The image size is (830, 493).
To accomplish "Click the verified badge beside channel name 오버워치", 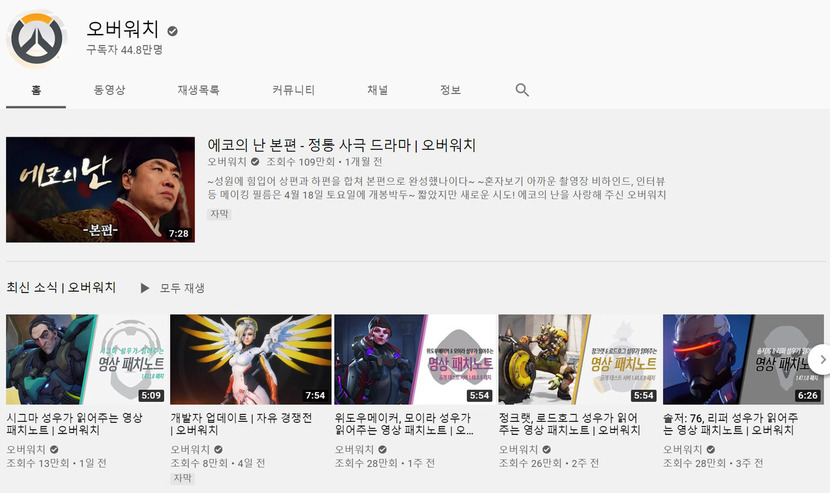I will 173,31.
